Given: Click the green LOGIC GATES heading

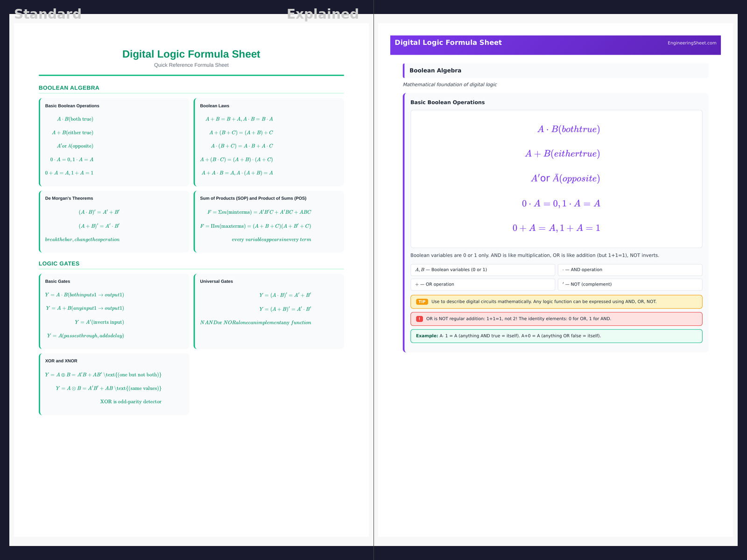Looking at the screenshot, I should pyautogui.click(x=59, y=264).
